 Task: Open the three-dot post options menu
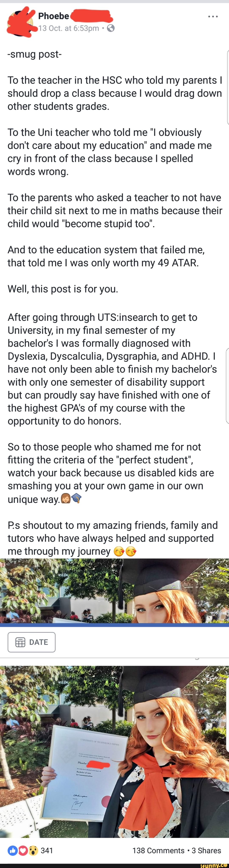pyautogui.click(x=213, y=16)
